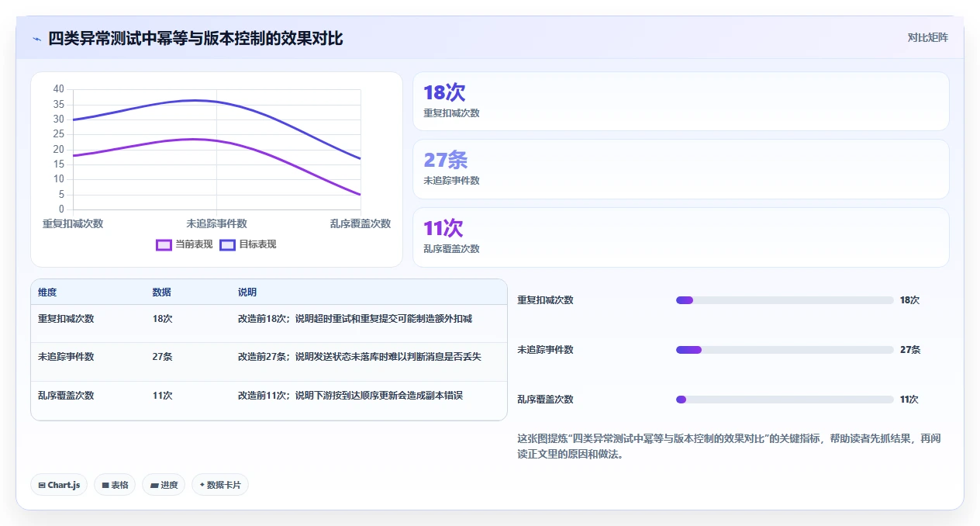
Task: Select the 11次 乱序覆盖次数 data card
Action: 681,237
